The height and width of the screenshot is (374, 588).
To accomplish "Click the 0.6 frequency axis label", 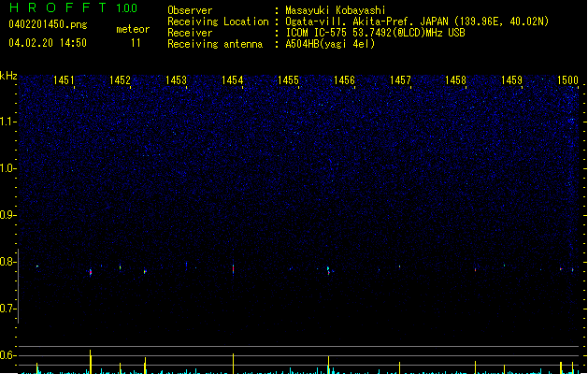I will click(x=8, y=355).
